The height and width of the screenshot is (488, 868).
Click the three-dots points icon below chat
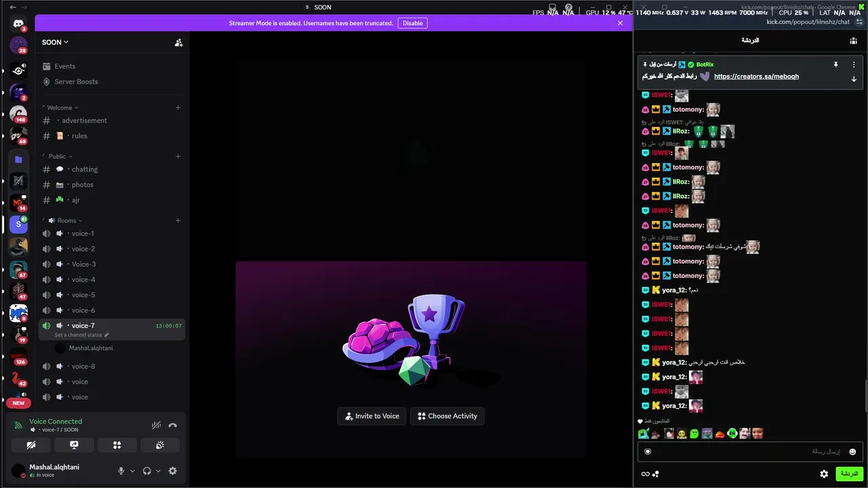[x=655, y=474]
